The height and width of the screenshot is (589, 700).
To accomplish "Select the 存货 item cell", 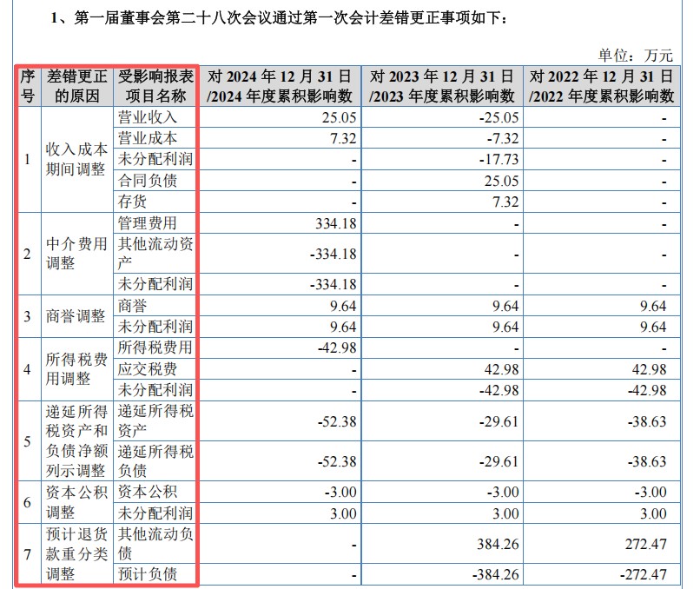I will click(133, 202).
